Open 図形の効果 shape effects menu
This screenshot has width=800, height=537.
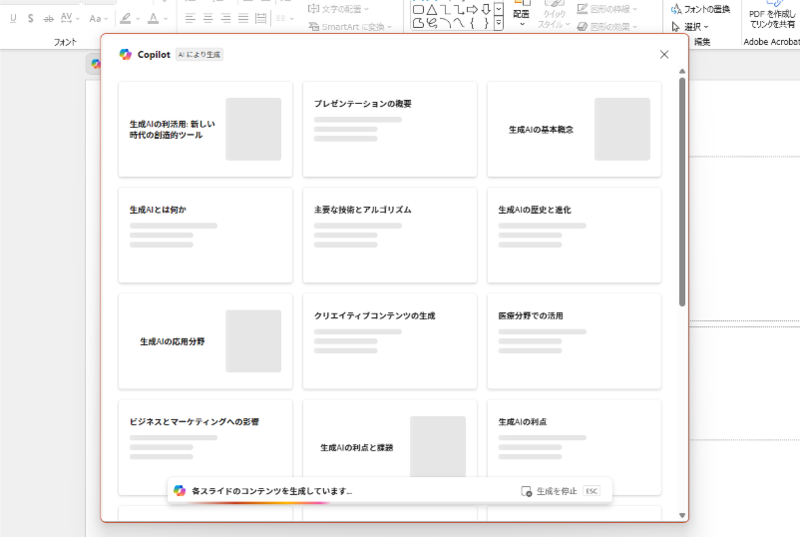[607, 27]
